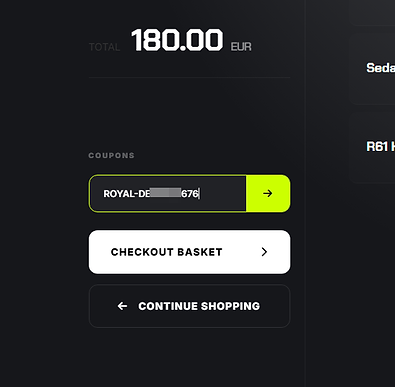
Task: Select the R61 product title text
Action: click(x=380, y=146)
